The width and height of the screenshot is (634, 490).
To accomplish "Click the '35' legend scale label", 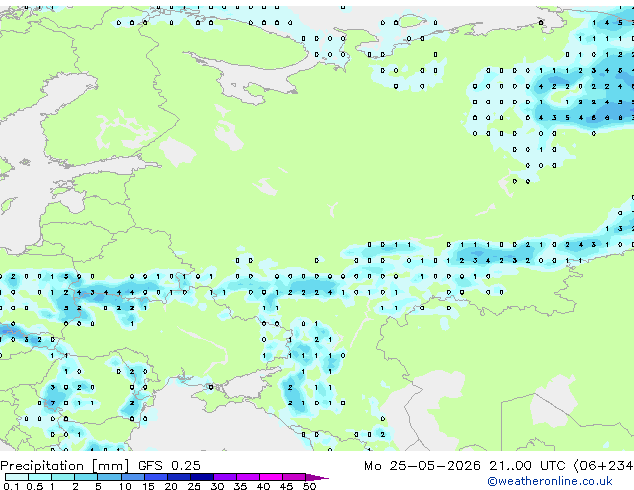I will pos(240,486).
